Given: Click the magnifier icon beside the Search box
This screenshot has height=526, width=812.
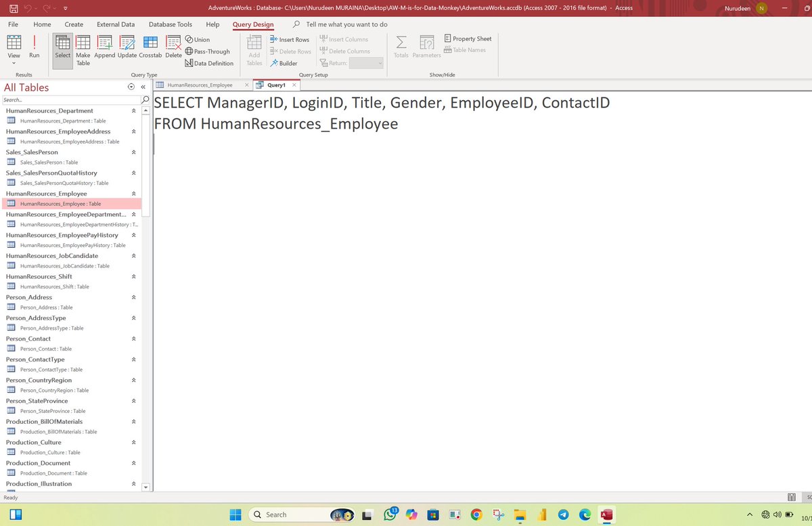Looking at the screenshot, I should 145,100.
